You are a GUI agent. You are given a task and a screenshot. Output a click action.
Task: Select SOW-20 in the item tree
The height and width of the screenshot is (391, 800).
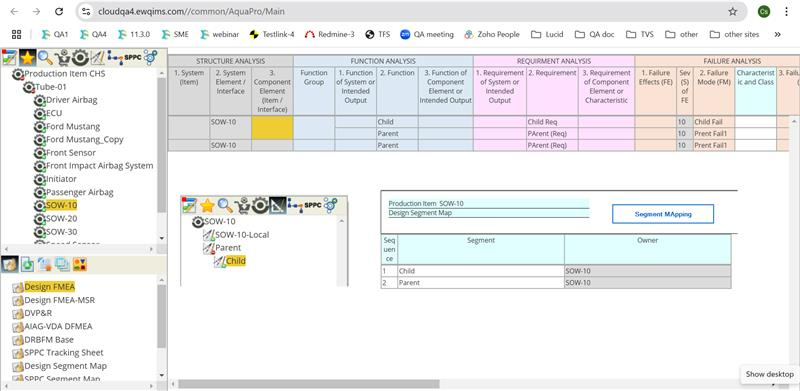coord(61,218)
